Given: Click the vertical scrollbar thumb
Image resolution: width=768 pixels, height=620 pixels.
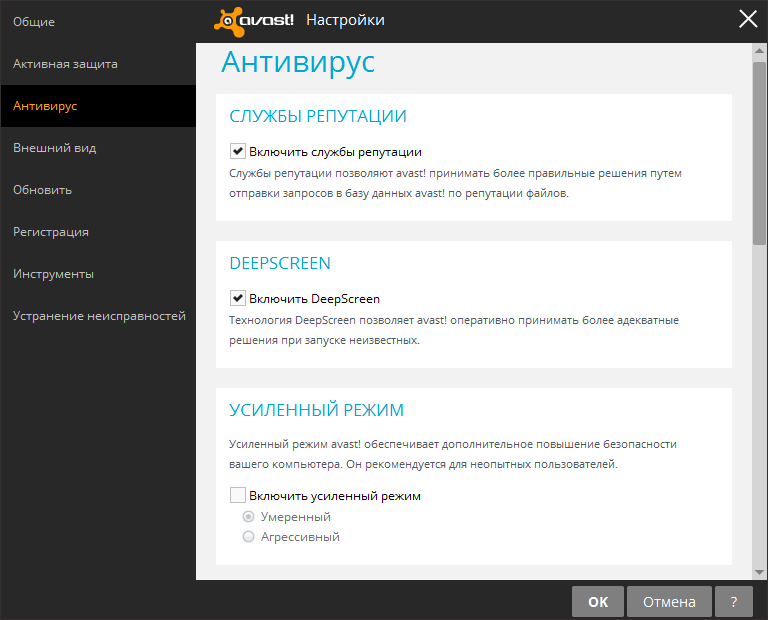Looking at the screenshot, I should coord(760,153).
